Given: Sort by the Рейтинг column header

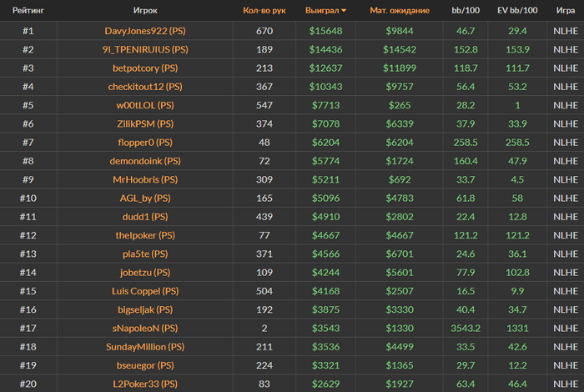Looking at the screenshot, I should [28, 11].
